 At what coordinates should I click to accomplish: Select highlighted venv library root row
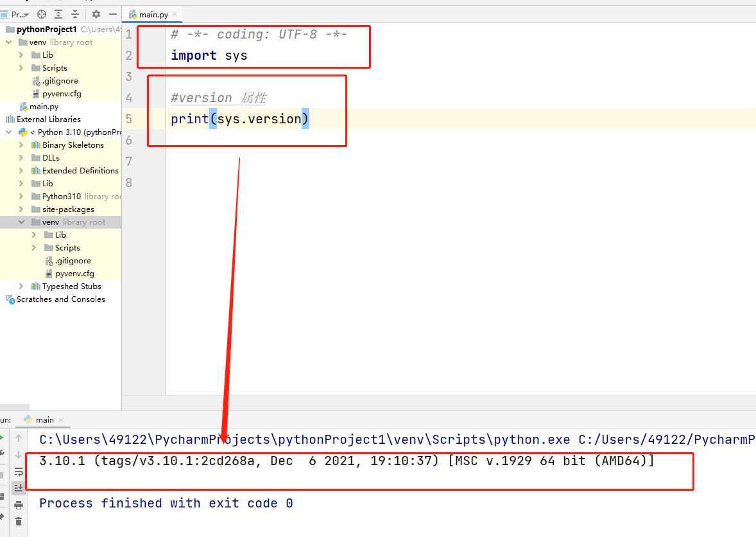click(61, 222)
